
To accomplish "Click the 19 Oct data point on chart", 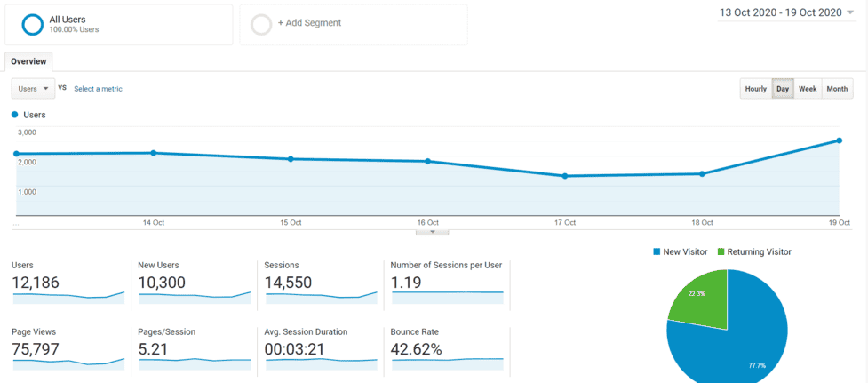I will click(840, 140).
